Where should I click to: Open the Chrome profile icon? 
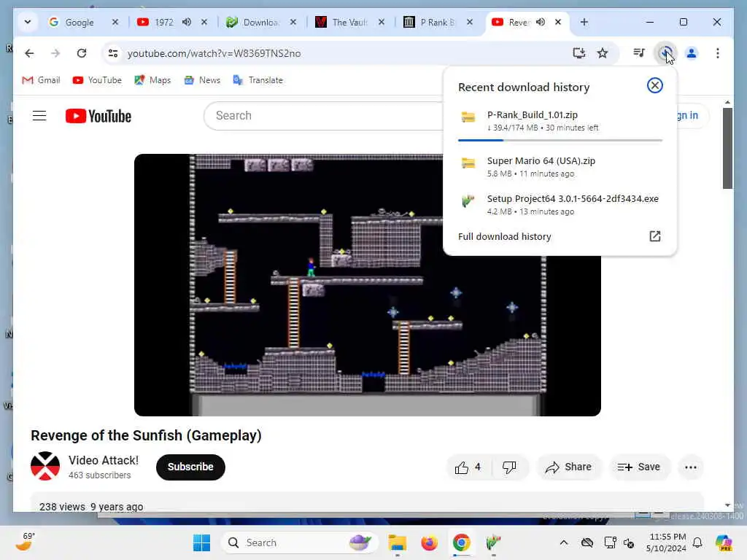pyautogui.click(x=692, y=53)
